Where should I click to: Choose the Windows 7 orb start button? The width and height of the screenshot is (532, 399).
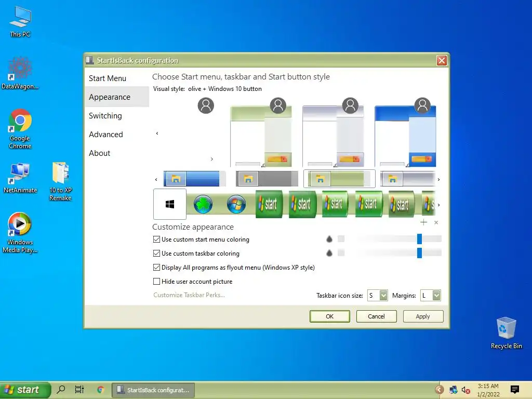236,204
